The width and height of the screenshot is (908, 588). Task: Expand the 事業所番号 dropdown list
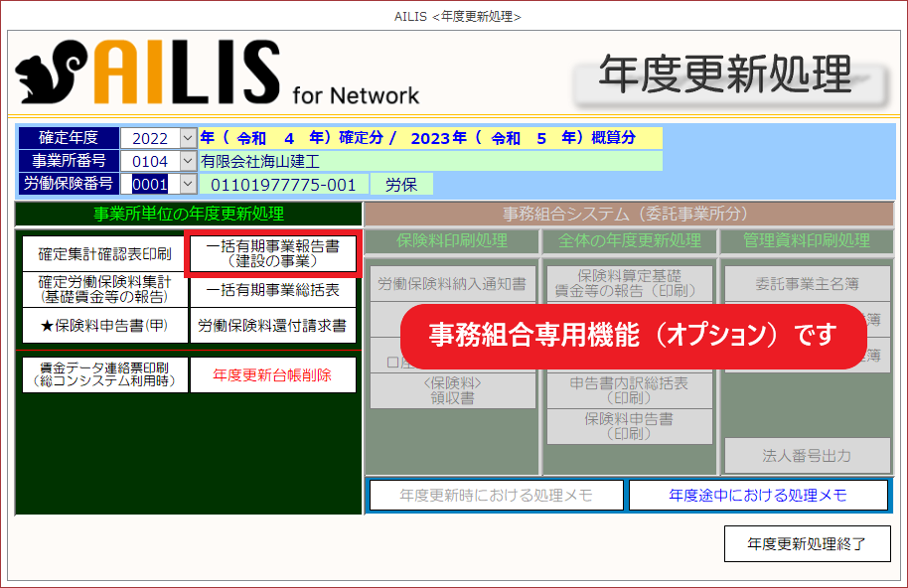coord(188,161)
